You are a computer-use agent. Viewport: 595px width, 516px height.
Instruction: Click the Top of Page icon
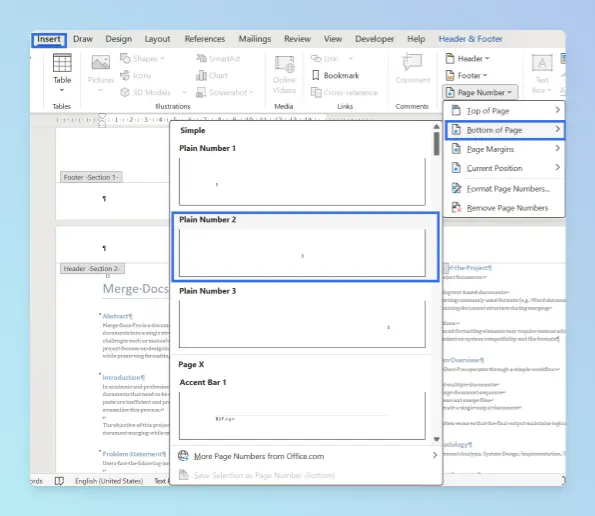coord(456,111)
